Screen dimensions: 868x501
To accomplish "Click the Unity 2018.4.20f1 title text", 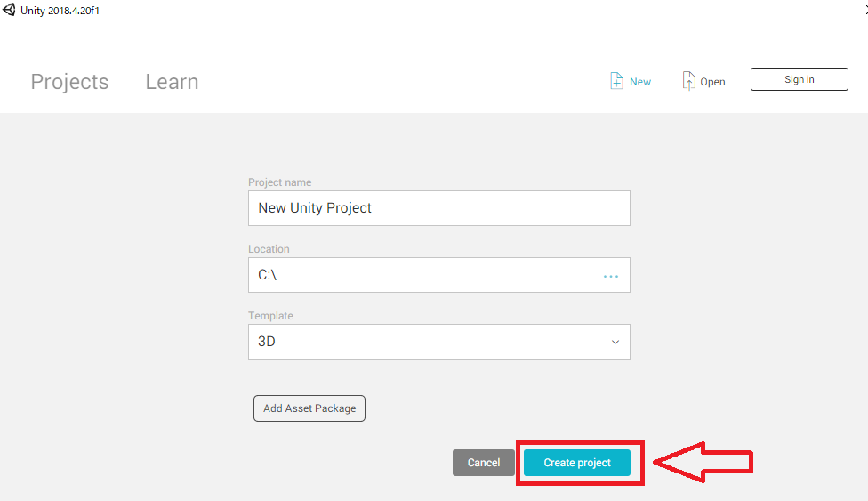I will click(60, 11).
